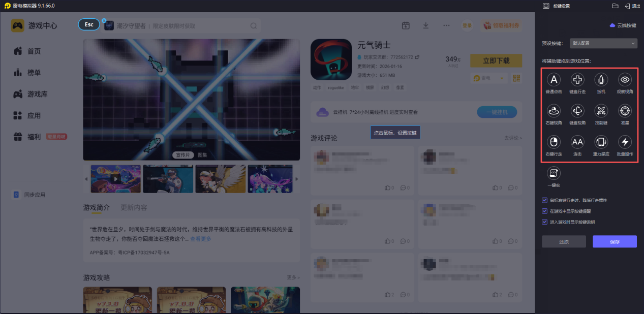Expand the 雷电 channel dropdown
Screen dimensions: 644x314
488,78
